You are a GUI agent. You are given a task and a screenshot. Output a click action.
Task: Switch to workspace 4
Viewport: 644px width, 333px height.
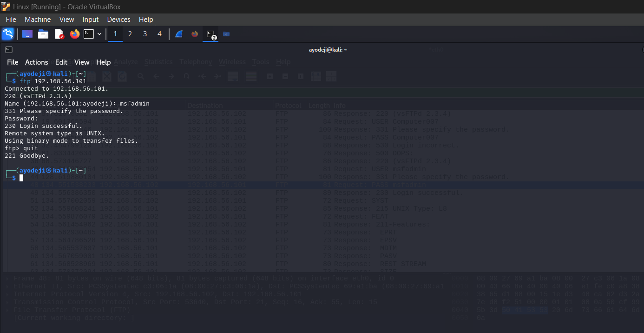point(160,34)
